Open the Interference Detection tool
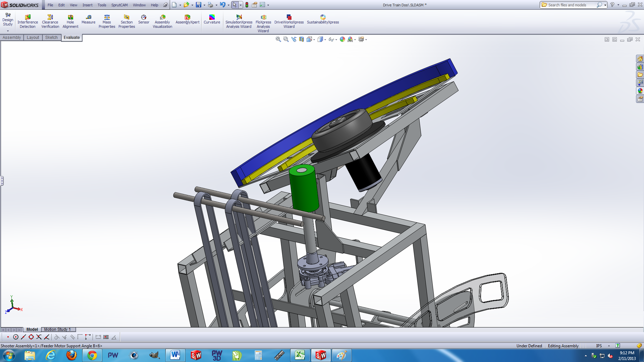This screenshot has width=644, height=362. [28, 21]
